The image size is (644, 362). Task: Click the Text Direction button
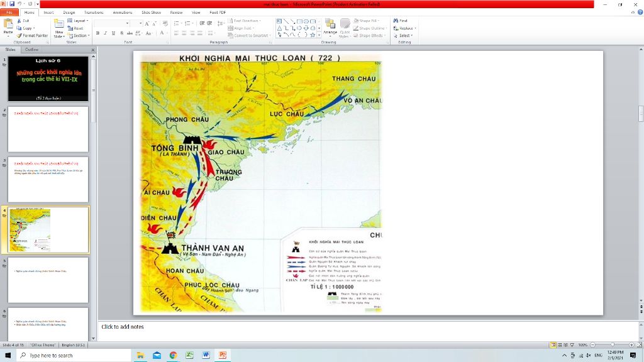pyautogui.click(x=245, y=21)
